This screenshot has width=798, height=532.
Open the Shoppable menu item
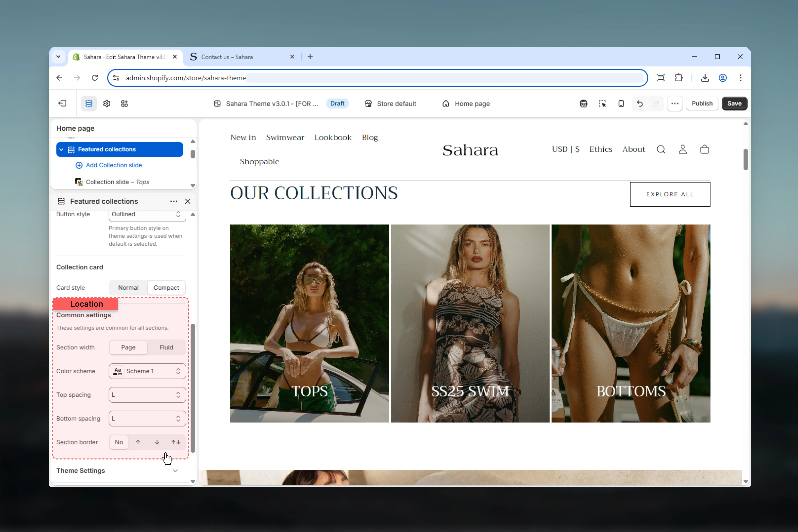click(x=259, y=162)
